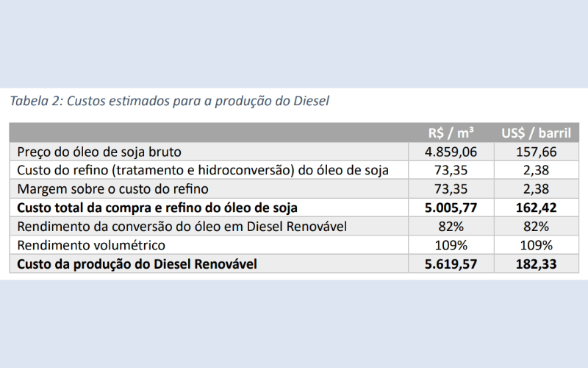Click 'Custo total da compra e refino' label
Screen dimensions: 588x368
point(157,208)
